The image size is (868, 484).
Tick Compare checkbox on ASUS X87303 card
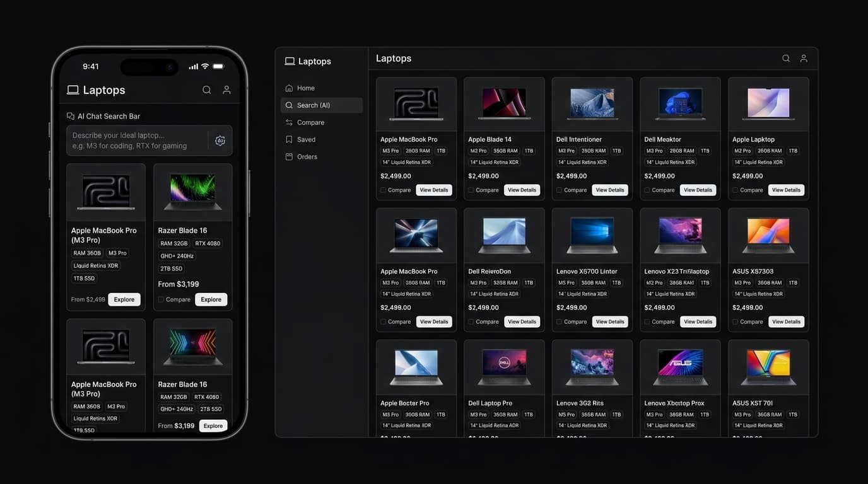(736, 321)
